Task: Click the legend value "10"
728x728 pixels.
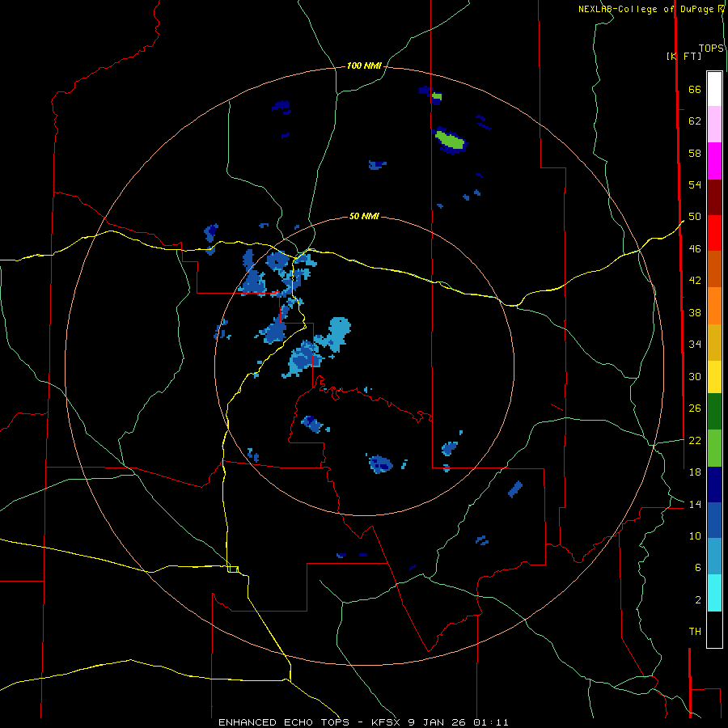Action: [695, 535]
